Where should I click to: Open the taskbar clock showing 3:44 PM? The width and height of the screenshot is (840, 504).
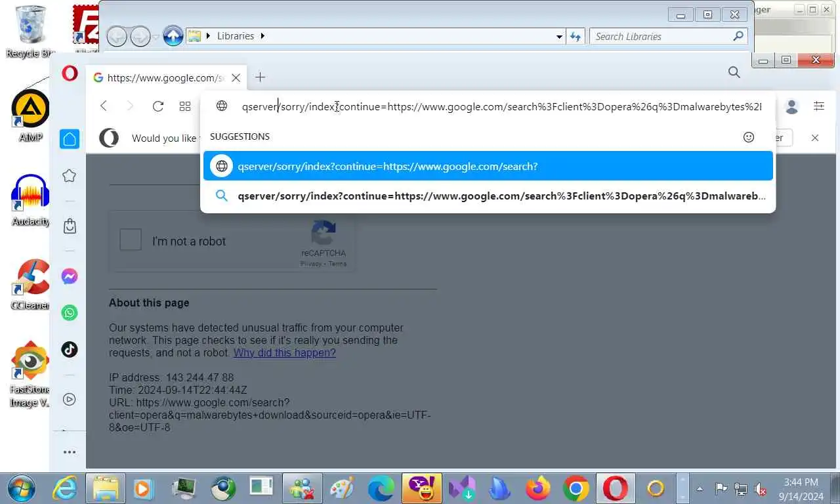point(801,489)
